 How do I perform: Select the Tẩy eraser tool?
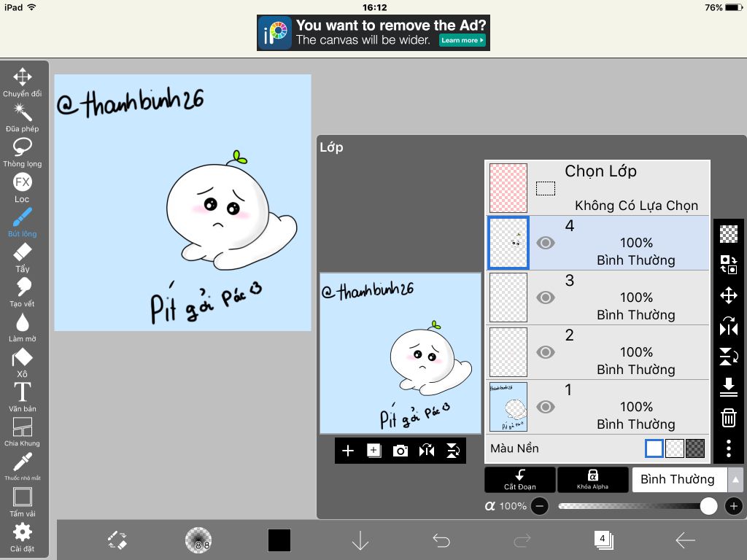tap(23, 257)
